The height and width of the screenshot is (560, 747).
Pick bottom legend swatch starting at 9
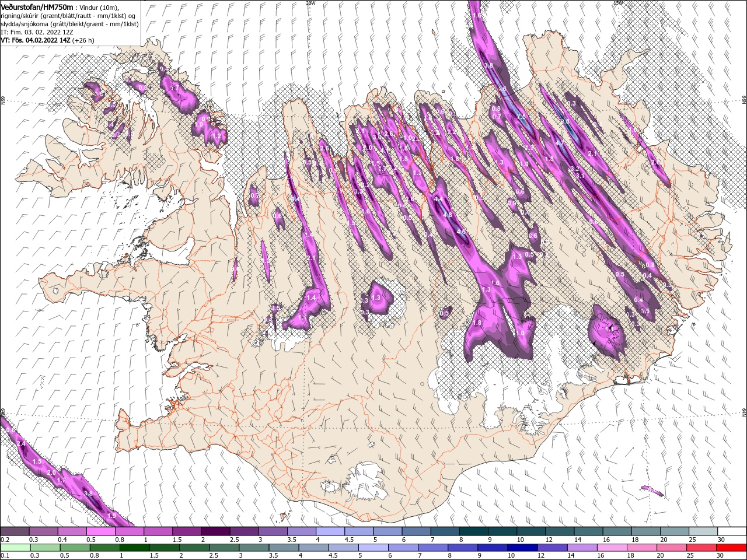coord(493,548)
